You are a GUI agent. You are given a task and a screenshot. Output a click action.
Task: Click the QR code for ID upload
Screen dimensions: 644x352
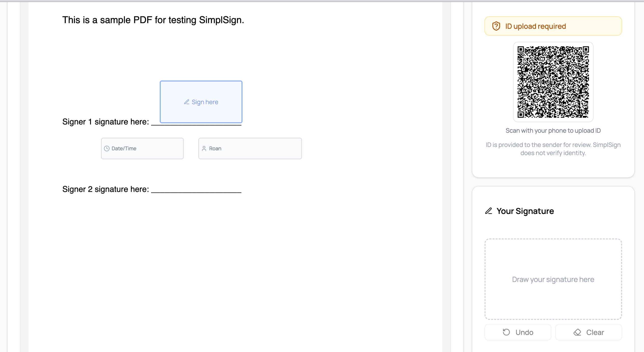coord(553,83)
